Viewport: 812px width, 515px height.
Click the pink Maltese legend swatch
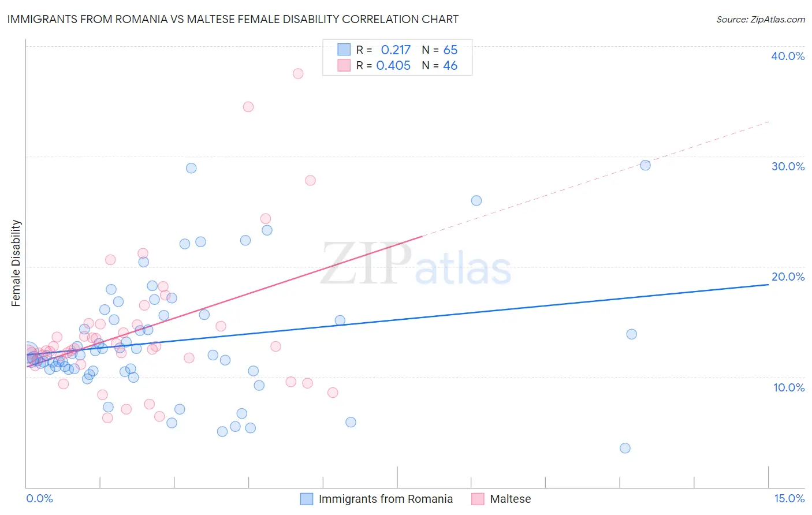478,499
